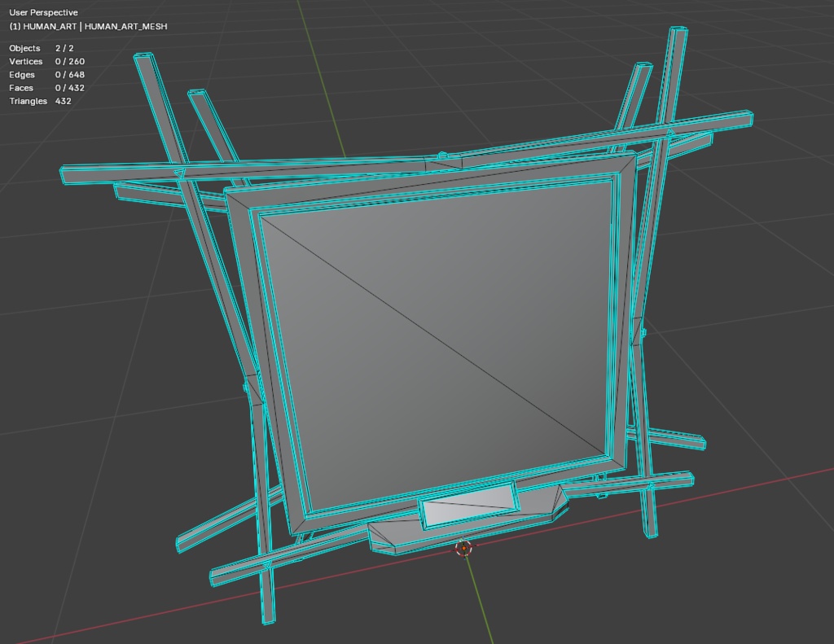The width and height of the screenshot is (834, 644).
Task: Click the "Vertices 0 / 260" statistic
Action: point(46,61)
